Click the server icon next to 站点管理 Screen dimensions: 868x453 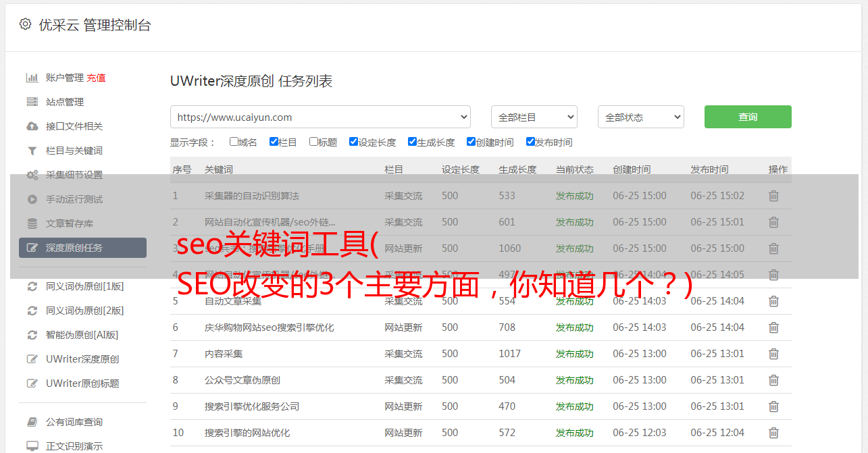tap(32, 102)
